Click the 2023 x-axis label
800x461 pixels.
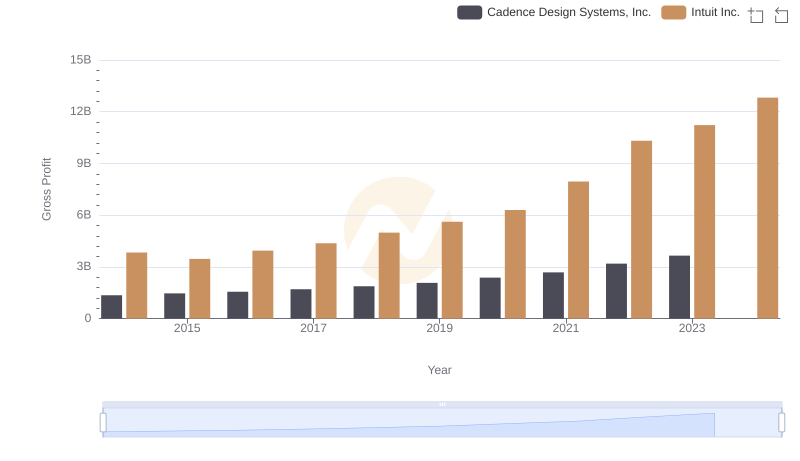click(x=692, y=328)
